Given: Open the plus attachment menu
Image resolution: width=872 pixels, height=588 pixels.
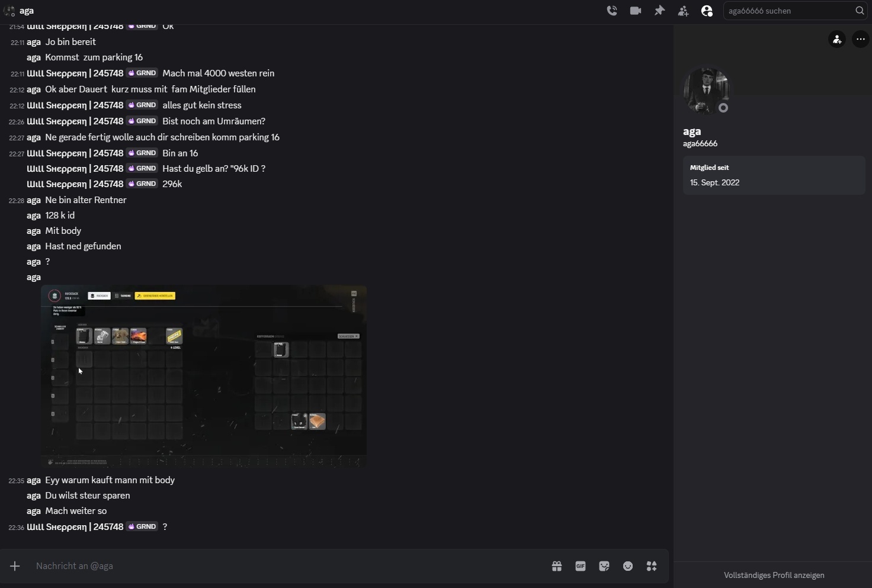Looking at the screenshot, I should 15,566.
